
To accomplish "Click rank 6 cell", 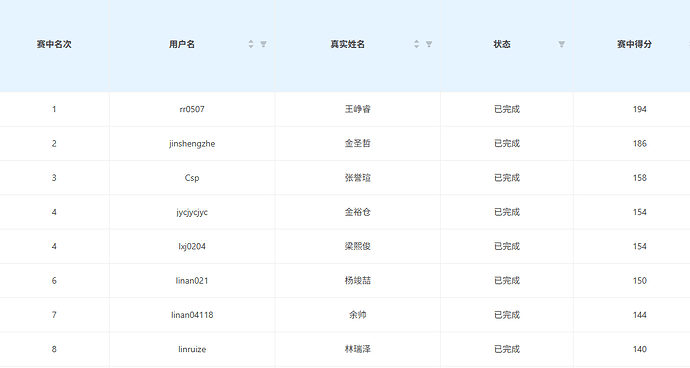I will [54, 280].
